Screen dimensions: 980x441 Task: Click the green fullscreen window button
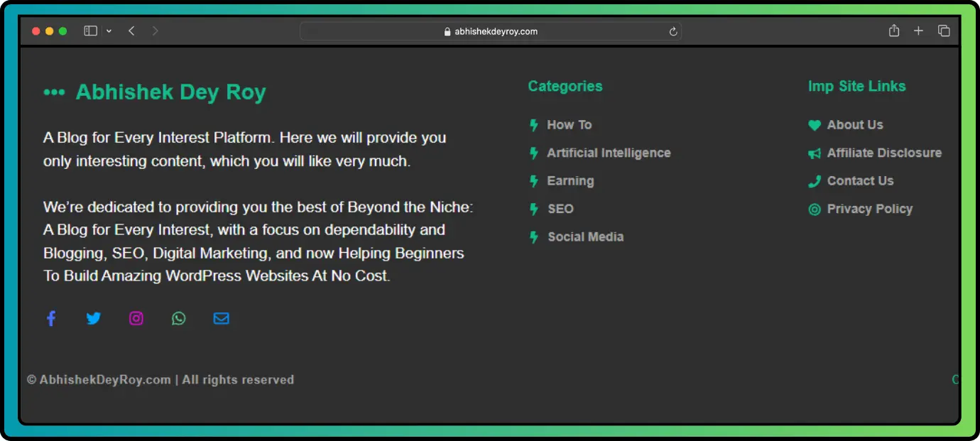tap(63, 31)
